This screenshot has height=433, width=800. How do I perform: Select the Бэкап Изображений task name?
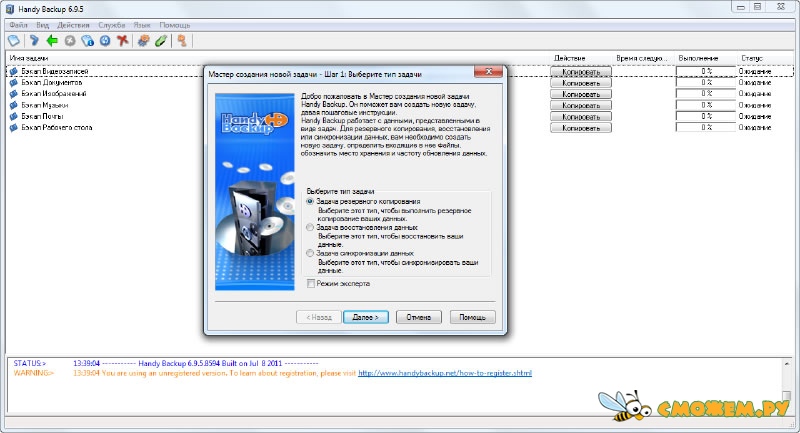(54, 94)
